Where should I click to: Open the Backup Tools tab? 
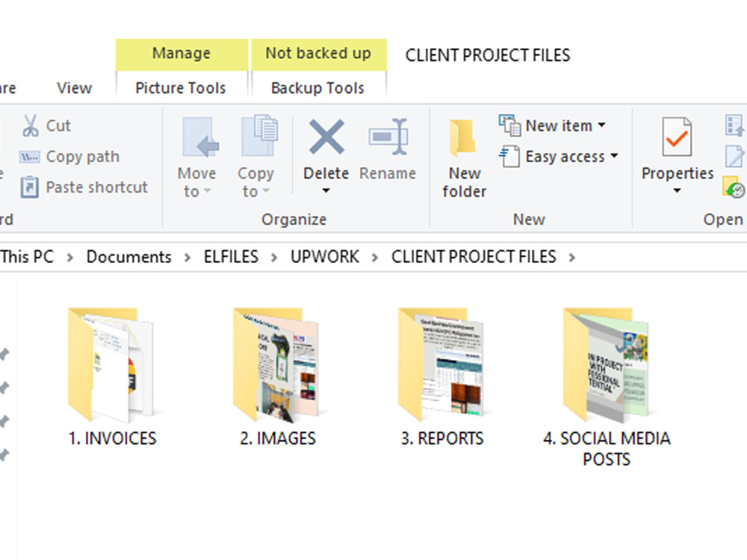pos(317,88)
